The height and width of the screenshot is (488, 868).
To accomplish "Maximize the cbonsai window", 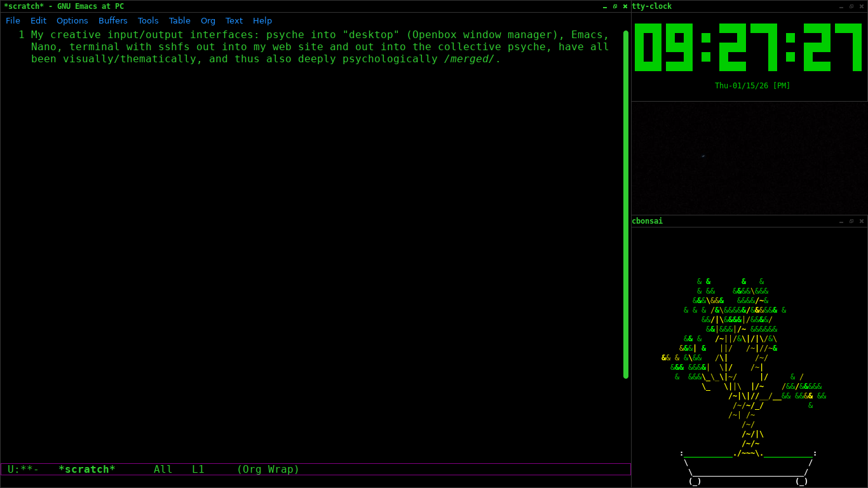I will coord(851,221).
